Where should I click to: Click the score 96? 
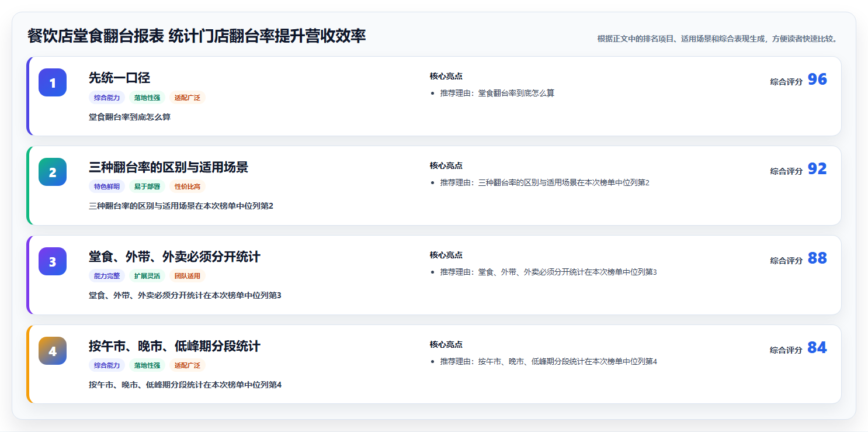(817, 80)
